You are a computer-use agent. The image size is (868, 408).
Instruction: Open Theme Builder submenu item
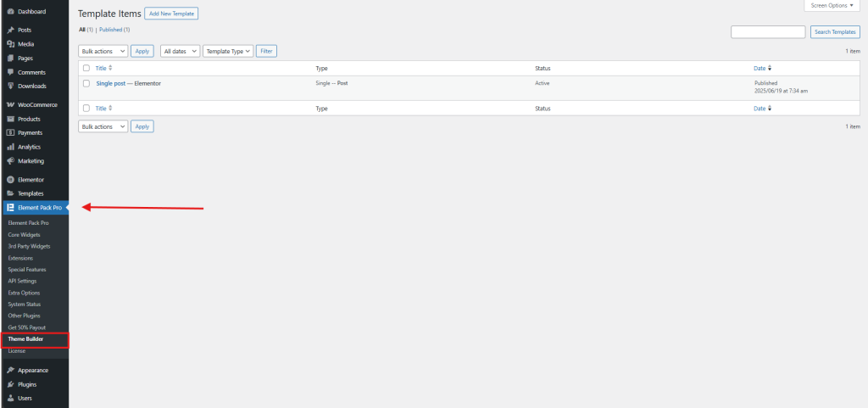[x=25, y=339]
